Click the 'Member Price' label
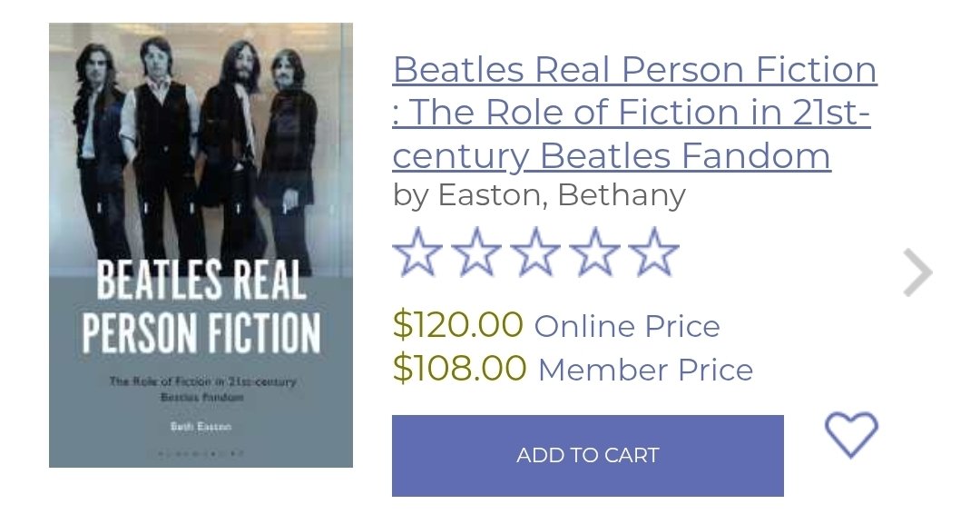This screenshot has width=980, height=524. pyautogui.click(x=645, y=370)
